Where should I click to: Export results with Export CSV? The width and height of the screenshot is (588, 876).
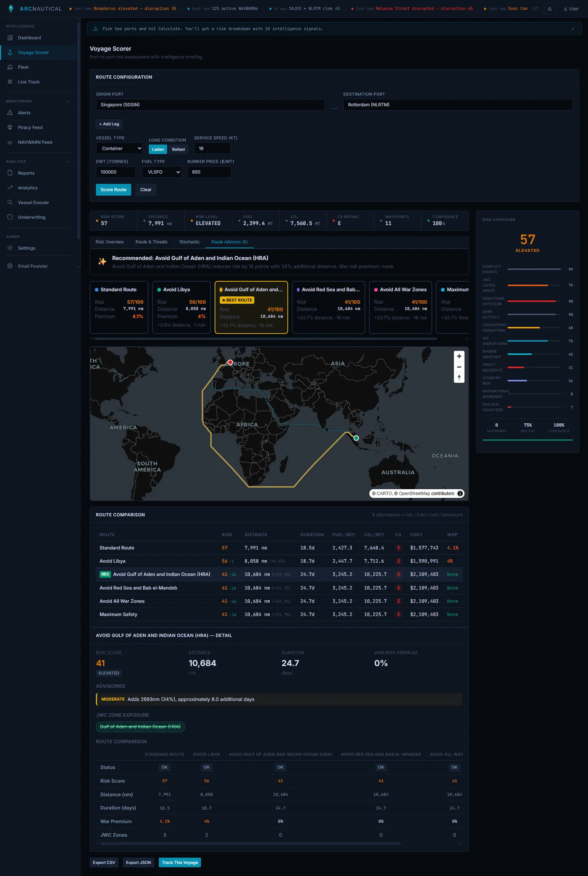104,863
